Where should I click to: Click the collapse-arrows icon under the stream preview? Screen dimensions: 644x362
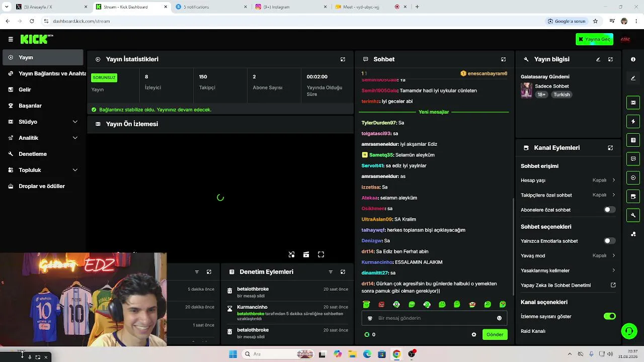point(291,254)
